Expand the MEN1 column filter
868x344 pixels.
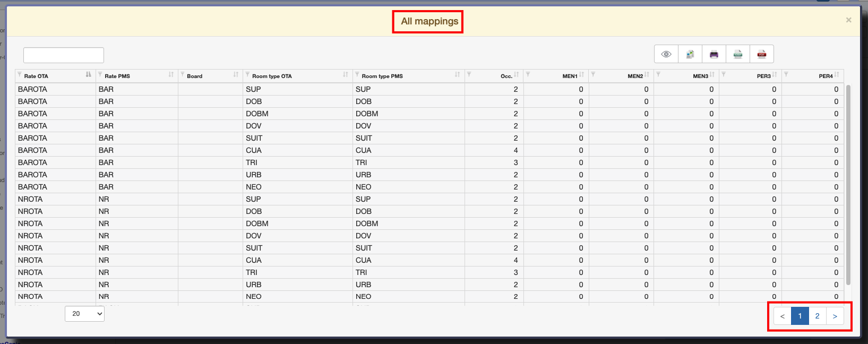(528, 75)
